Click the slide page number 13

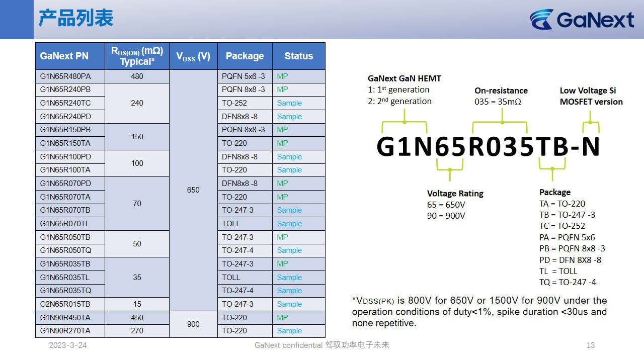[x=591, y=345]
